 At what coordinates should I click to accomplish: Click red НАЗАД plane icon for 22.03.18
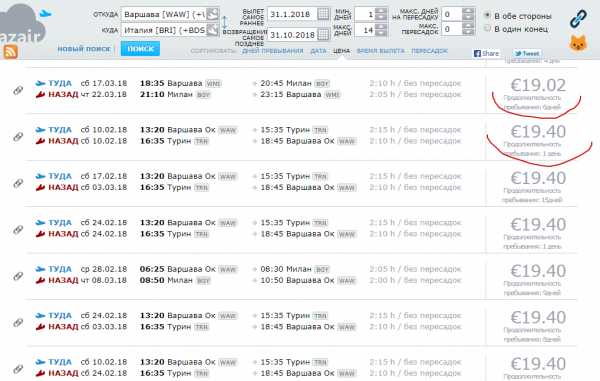click(40, 94)
